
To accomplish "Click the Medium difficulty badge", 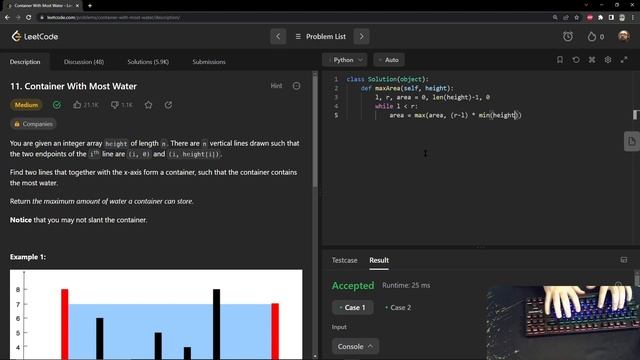I will [x=26, y=105].
